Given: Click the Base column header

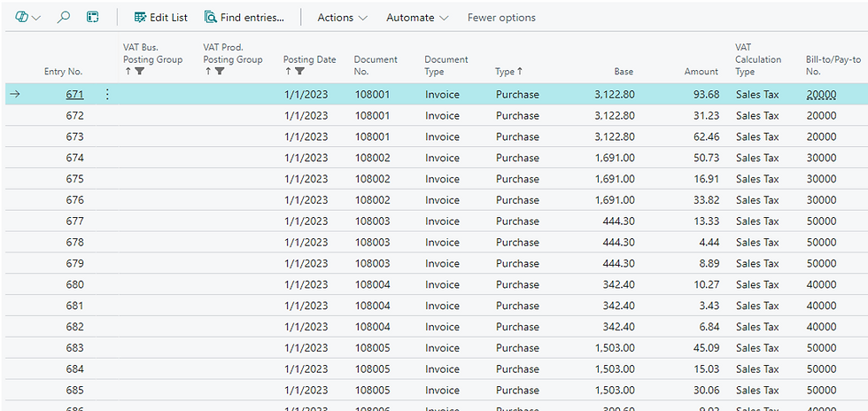Looking at the screenshot, I should coord(624,72).
